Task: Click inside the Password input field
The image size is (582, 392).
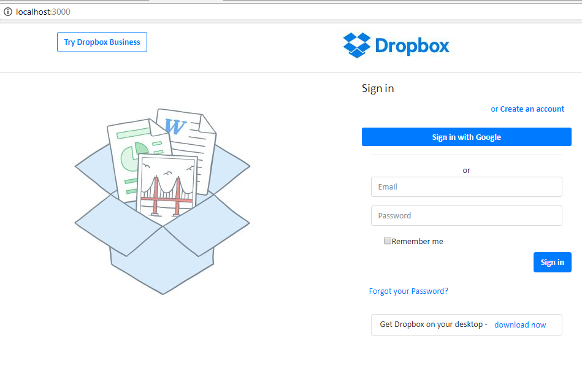Action: tap(466, 215)
